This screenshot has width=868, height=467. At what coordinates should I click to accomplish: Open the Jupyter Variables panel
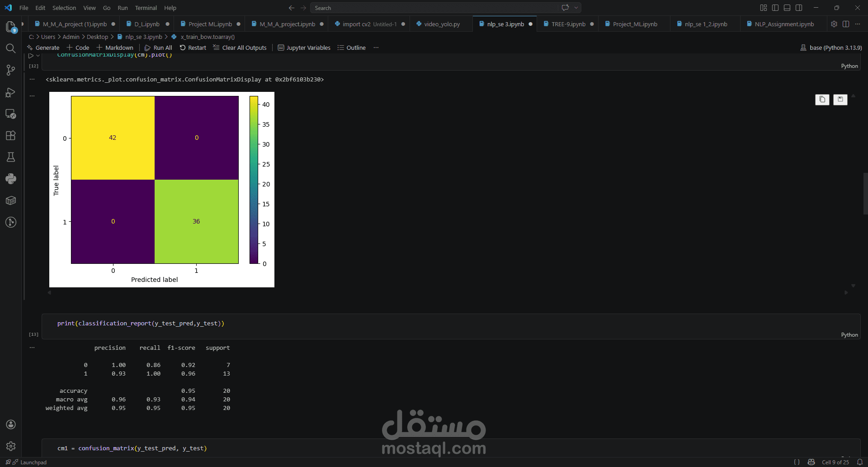point(304,48)
